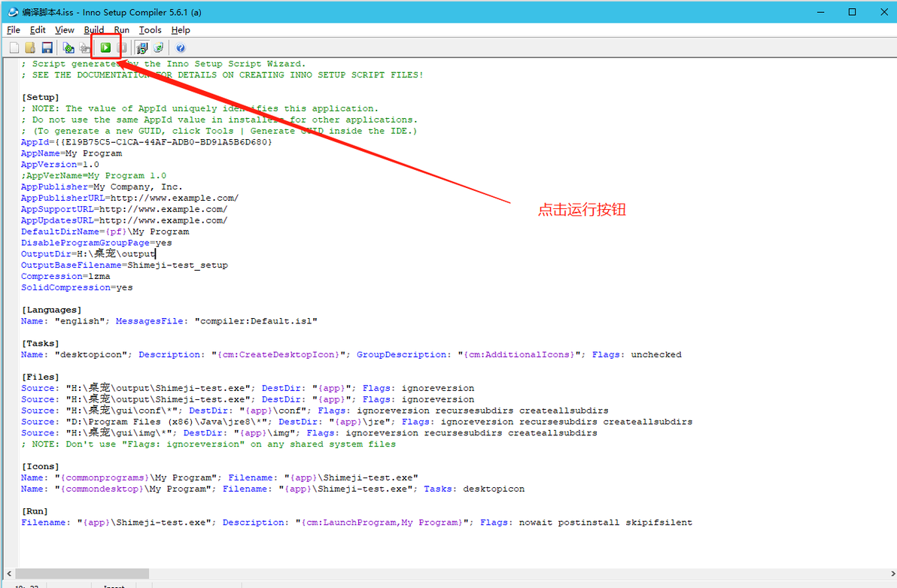Click the Stop Compile toolbar icon
Viewport: 897px width, 588px height.
click(85, 48)
